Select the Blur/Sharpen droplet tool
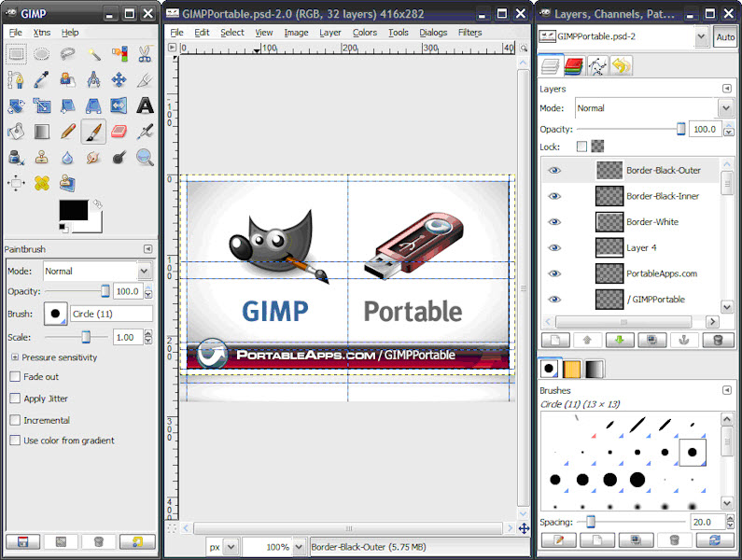The image size is (742, 560). [x=68, y=157]
